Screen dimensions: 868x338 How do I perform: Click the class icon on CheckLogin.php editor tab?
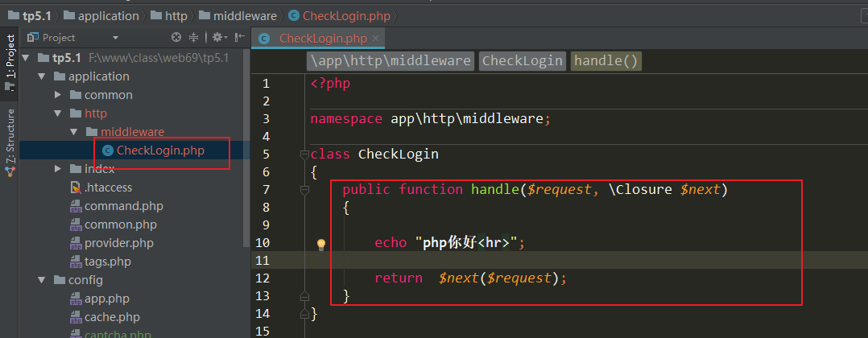[264, 39]
